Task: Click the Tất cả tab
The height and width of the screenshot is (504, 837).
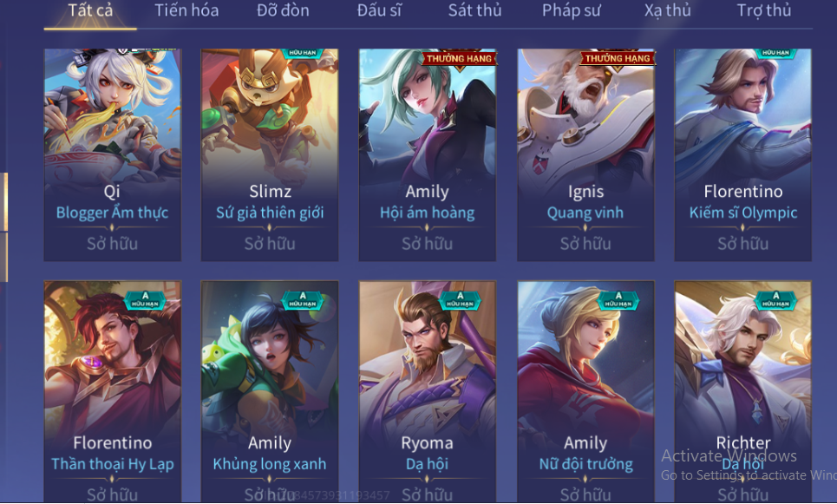Action: (x=90, y=10)
